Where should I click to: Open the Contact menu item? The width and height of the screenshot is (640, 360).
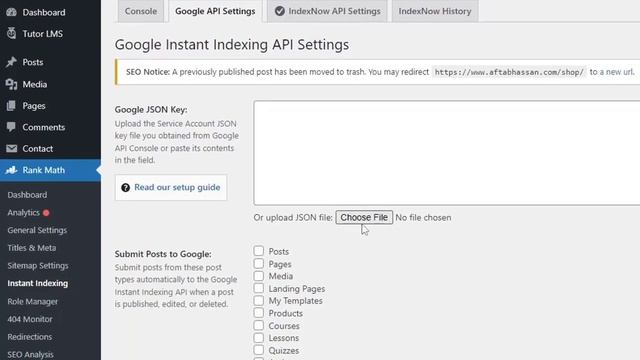click(x=38, y=149)
